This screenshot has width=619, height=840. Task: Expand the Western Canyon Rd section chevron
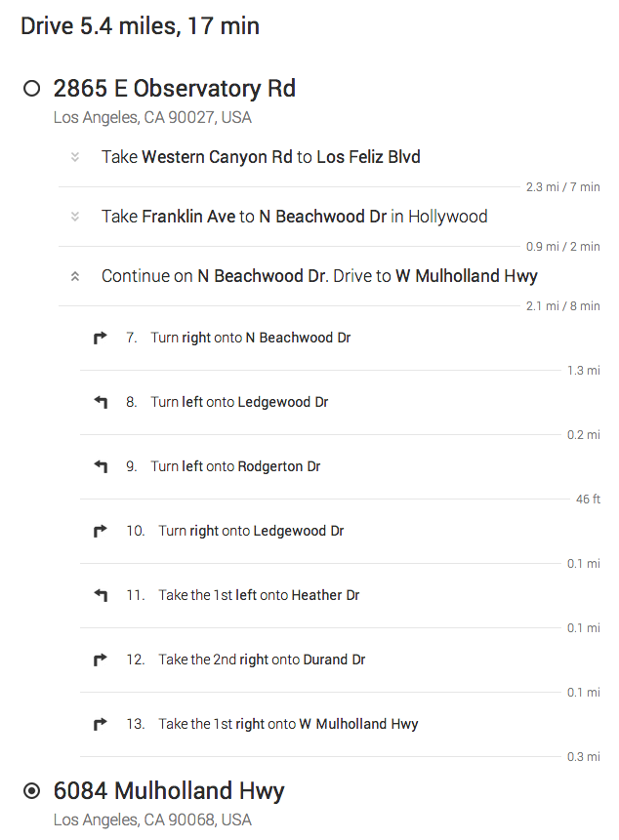click(75, 157)
